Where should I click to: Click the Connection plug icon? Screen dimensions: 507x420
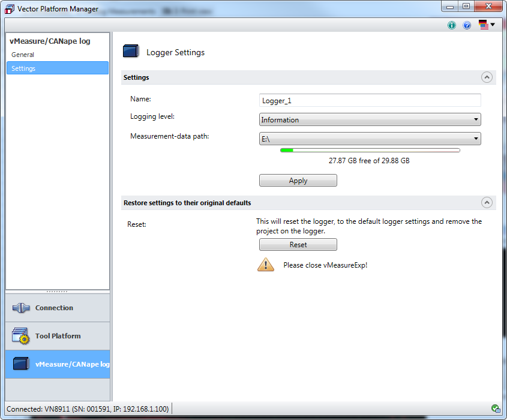click(21, 308)
